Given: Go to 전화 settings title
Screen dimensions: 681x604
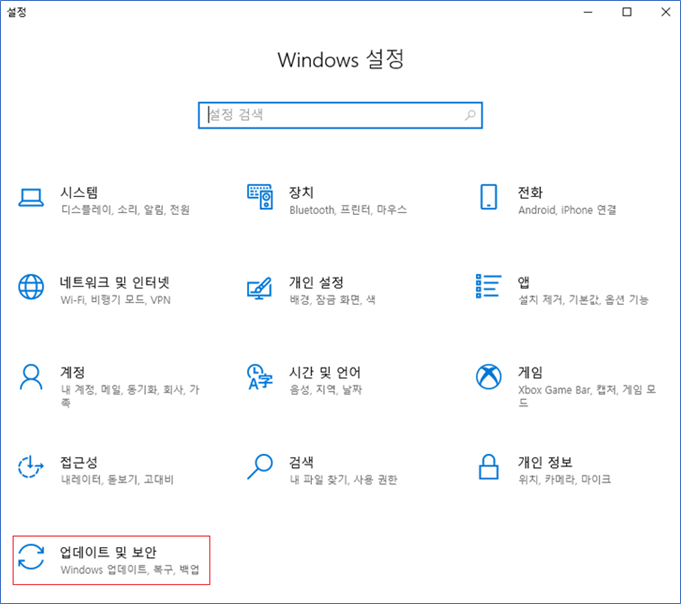Looking at the screenshot, I should click(530, 192).
